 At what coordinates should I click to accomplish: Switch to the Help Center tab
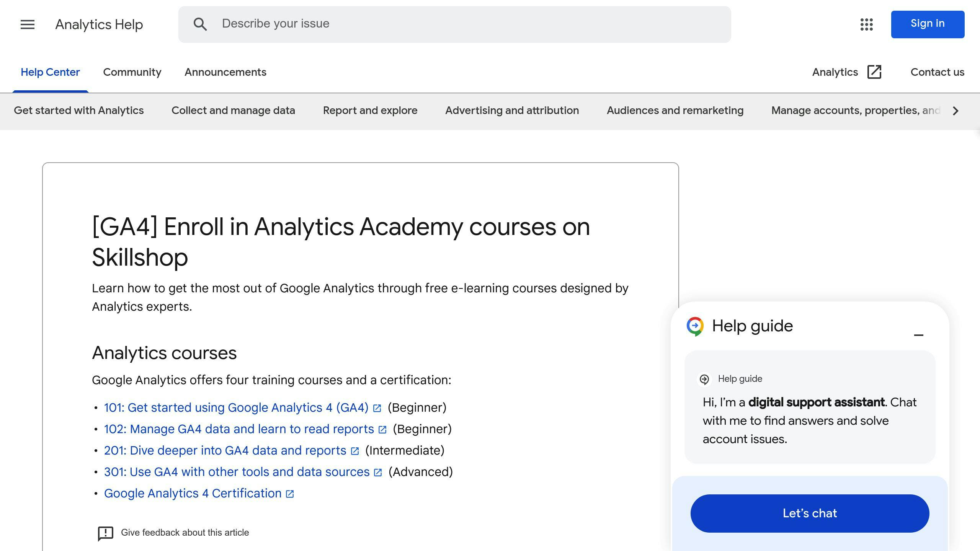click(x=50, y=72)
